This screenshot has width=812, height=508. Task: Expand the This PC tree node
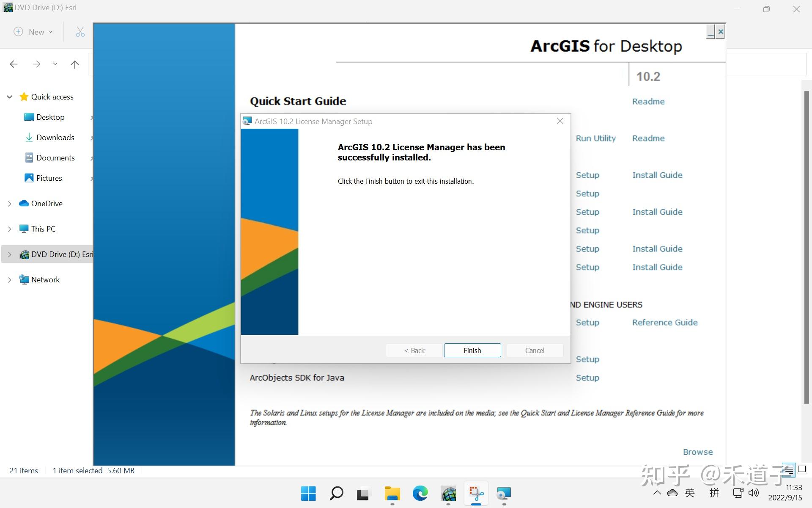click(x=9, y=229)
